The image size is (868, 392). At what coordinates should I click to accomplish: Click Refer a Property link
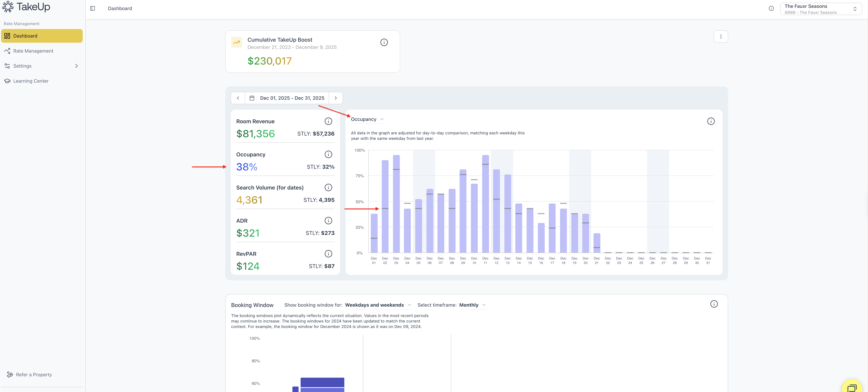(34, 374)
